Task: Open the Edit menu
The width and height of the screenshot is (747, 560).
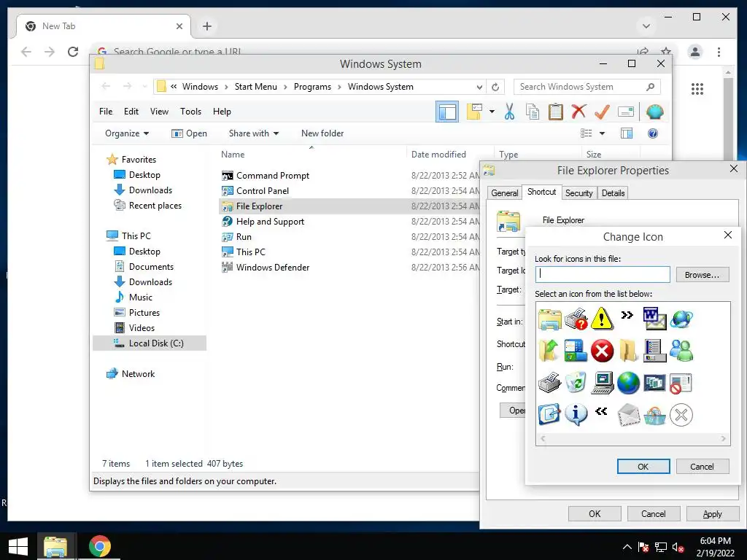Action: pyautogui.click(x=131, y=112)
